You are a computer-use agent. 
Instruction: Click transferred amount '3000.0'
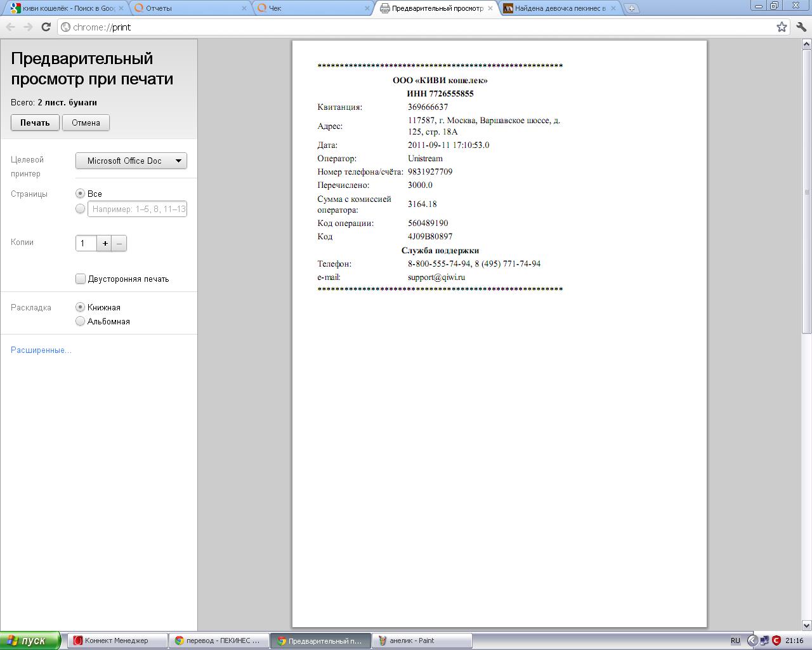coord(420,185)
